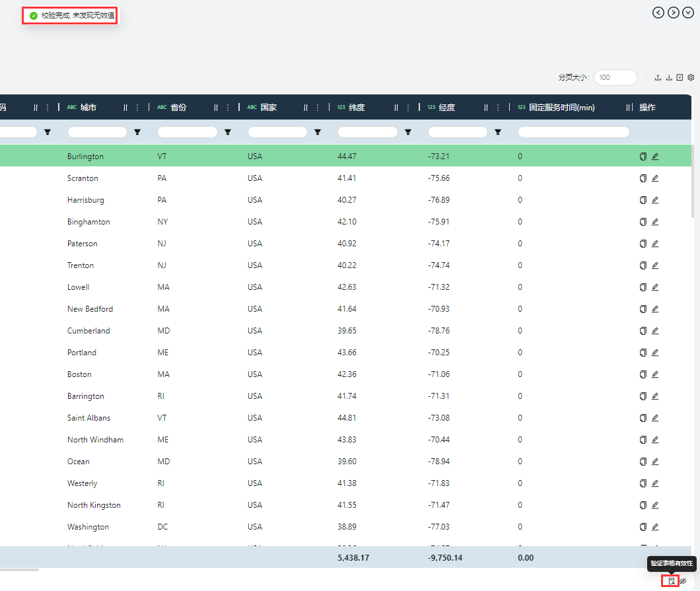
Task: Copy the Burlington row
Action: (x=643, y=156)
